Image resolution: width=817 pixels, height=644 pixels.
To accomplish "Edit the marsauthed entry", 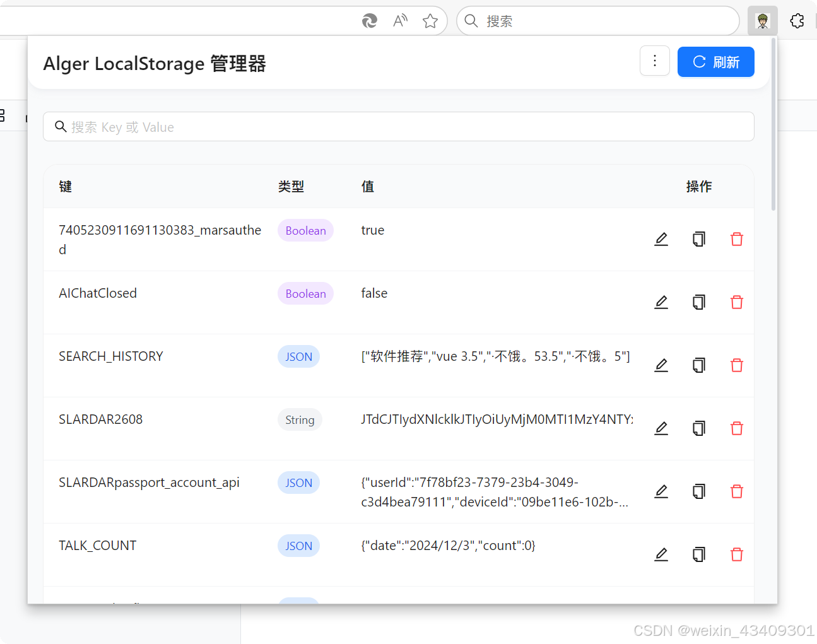I will (x=661, y=239).
